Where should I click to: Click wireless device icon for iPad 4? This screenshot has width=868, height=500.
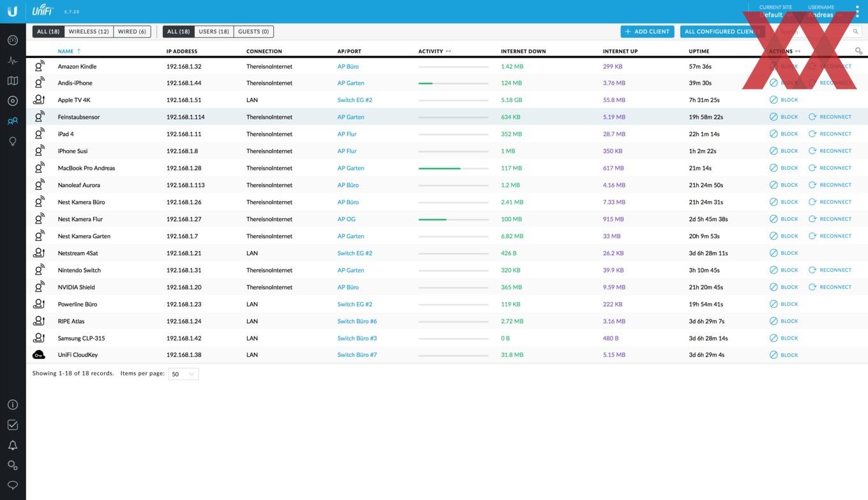39,134
